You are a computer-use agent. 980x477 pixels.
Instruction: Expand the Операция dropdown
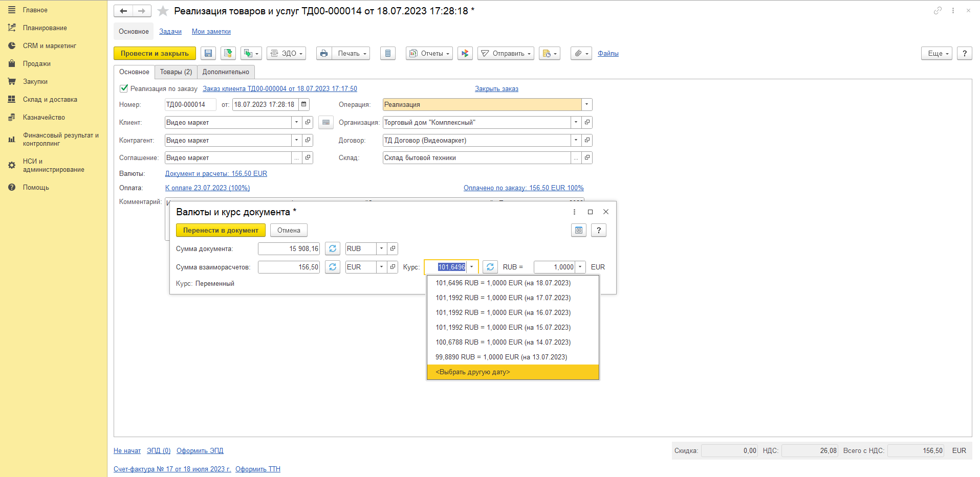click(587, 104)
